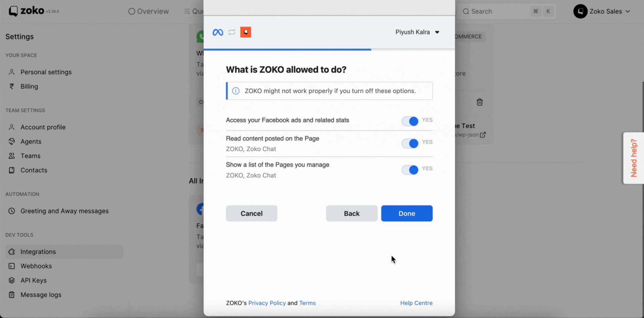
Task: Click the Billing rupee icon
Action: coord(12,86)
